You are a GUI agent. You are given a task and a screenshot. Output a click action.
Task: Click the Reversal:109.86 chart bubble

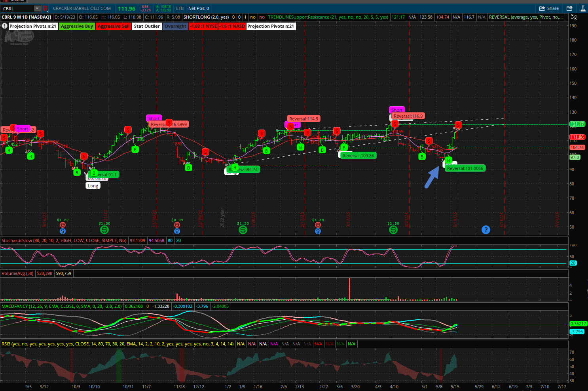(358, 156)
